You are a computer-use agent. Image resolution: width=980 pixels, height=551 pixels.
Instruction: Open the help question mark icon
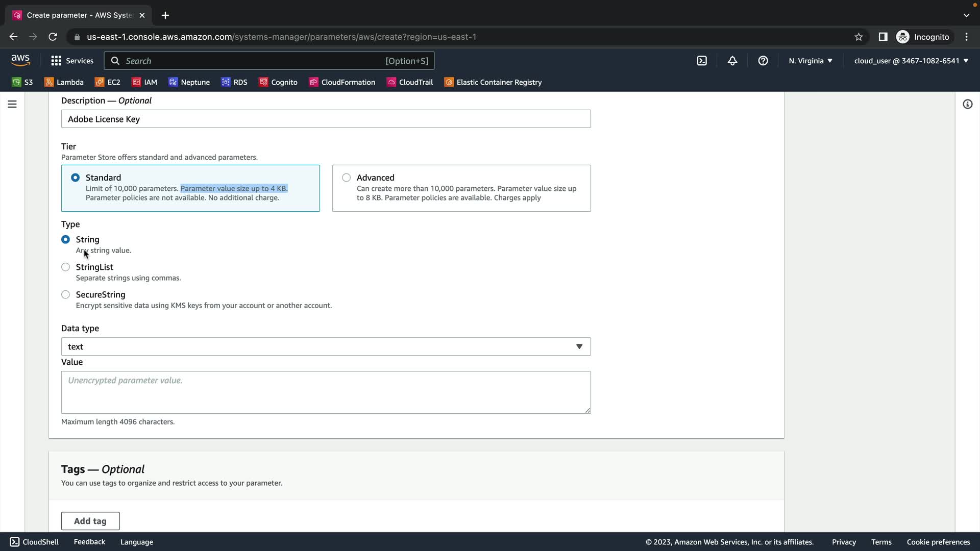(763, 61)
